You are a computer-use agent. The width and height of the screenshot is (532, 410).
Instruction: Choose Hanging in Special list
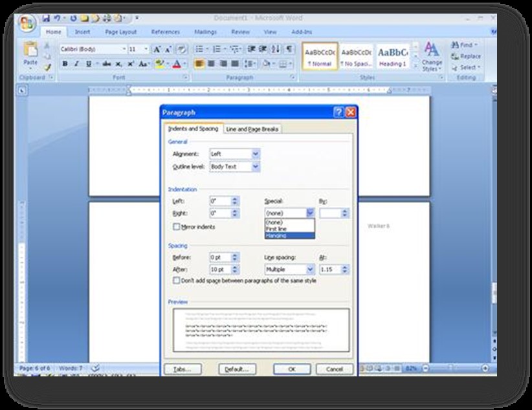290,235
